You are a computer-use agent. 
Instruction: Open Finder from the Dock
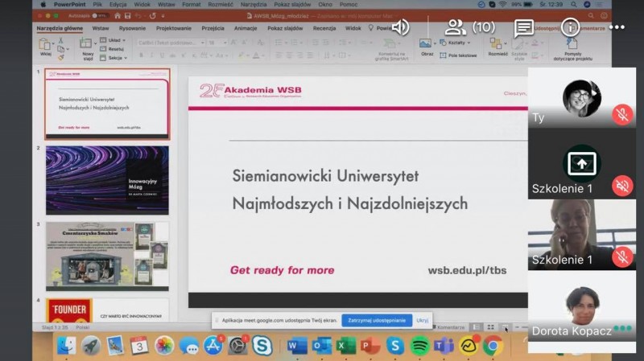tap(66, 347)
